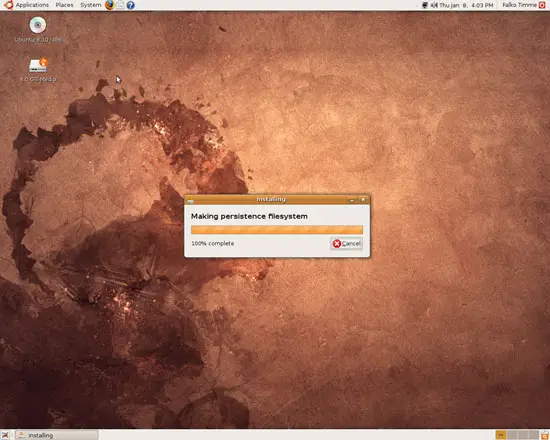Viewport: 550px width, 440px height.
Task: Open the blue help question-mark icon
Action: pyautogui.click(x=130, y=5)
